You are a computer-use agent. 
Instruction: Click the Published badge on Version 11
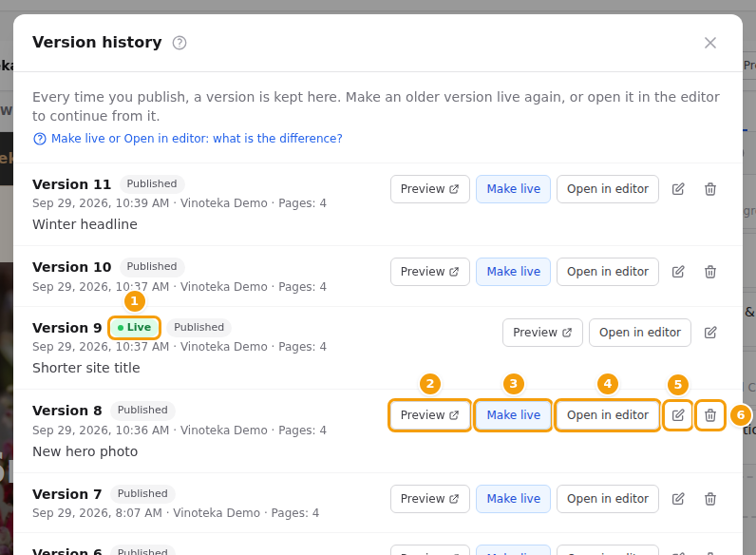[152, 183]
